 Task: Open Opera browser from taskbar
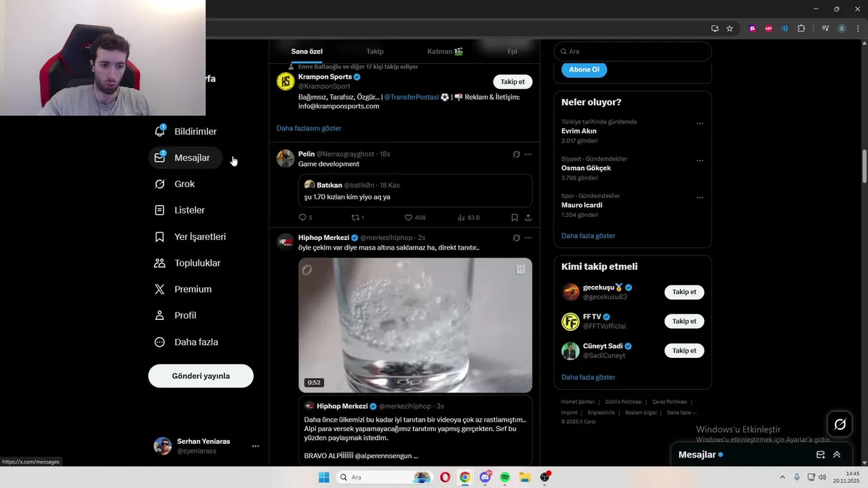pyautogui.click(x=445, y=477)
